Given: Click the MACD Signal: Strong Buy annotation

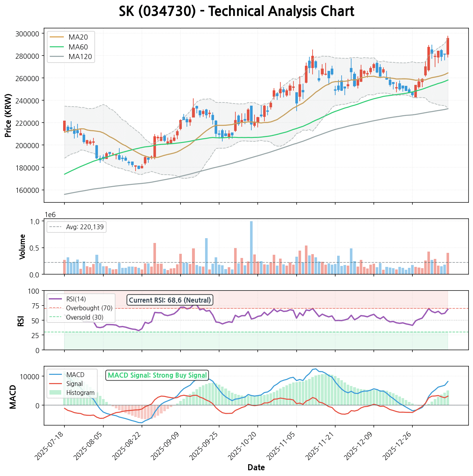Looking at the screenshot, I should (x=157, y=375).
